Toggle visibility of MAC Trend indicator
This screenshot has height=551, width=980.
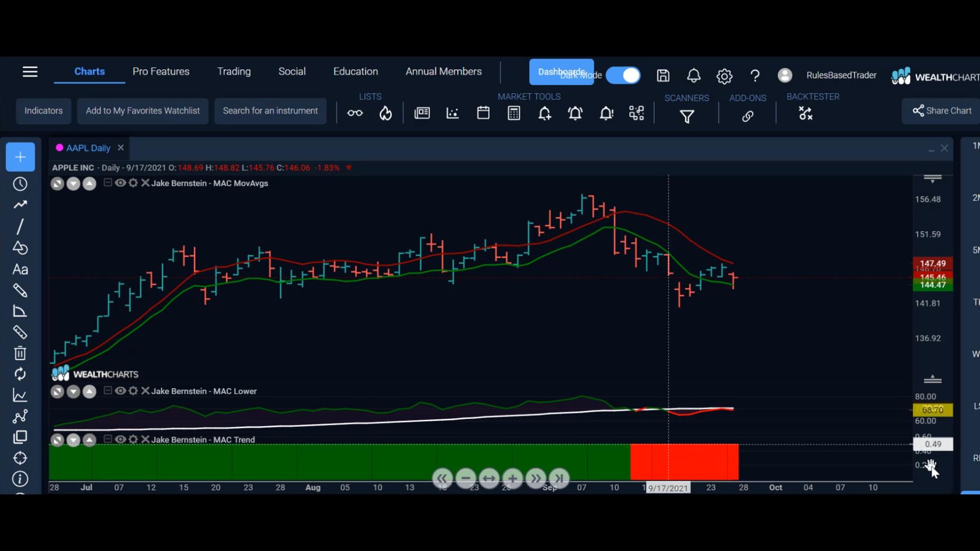pyautogui.click(x=120, y=439)
